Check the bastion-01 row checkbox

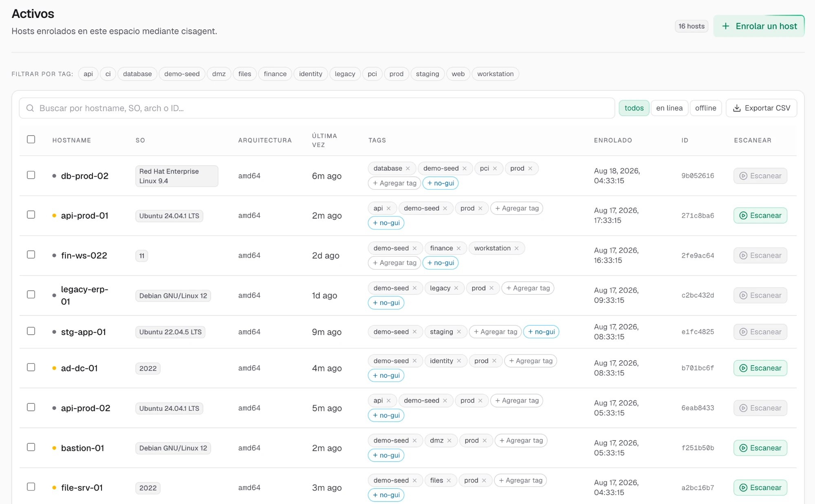pyautogui.click(x=31, y=447)
